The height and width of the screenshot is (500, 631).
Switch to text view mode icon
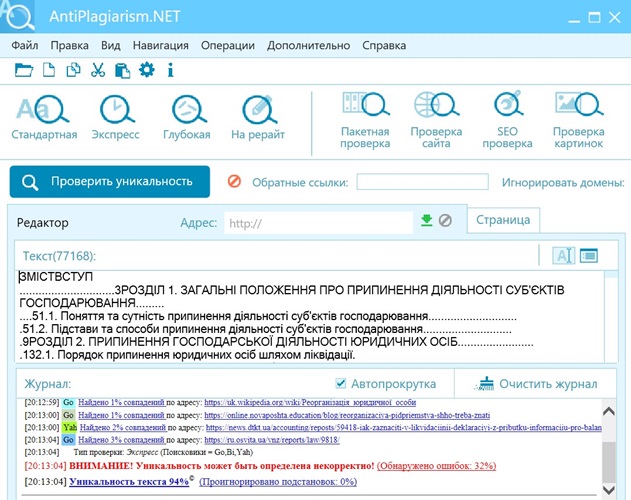(563, 255)
